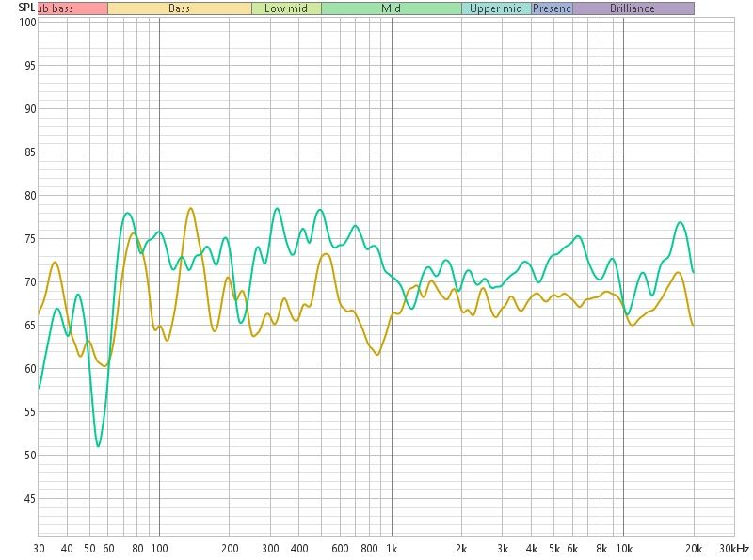Click the Low mid band label
This screenshot has width=753, height=560.
point(286,8)
